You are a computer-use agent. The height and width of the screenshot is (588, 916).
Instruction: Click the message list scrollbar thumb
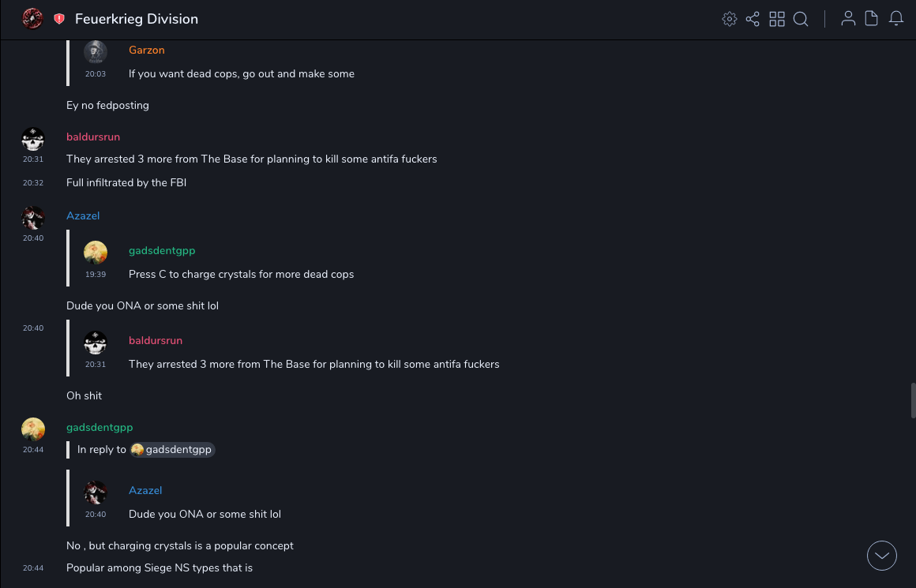point(913,400)
